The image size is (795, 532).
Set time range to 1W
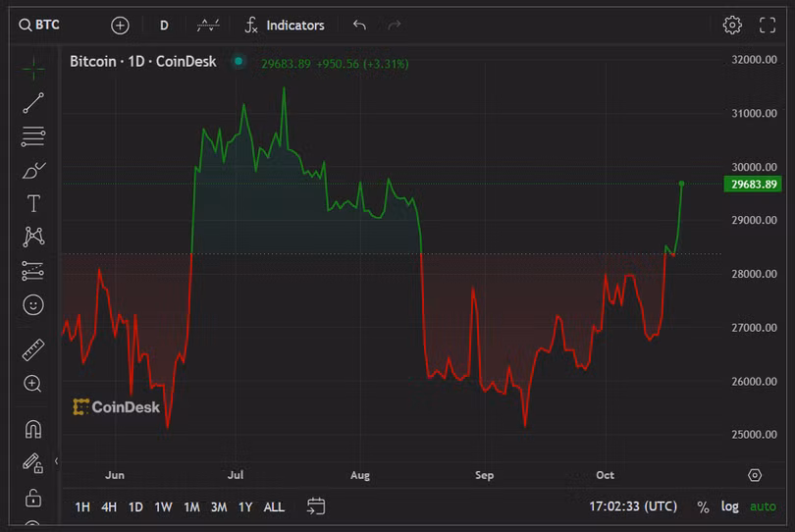pos(163,506)
